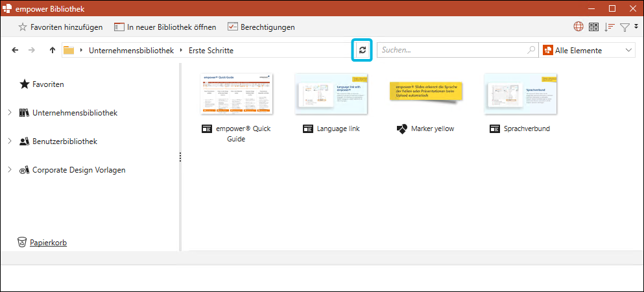This screenshot has height=292, width=644.
Task: Select the Language link thumbnail
Action: click(331, 94)
